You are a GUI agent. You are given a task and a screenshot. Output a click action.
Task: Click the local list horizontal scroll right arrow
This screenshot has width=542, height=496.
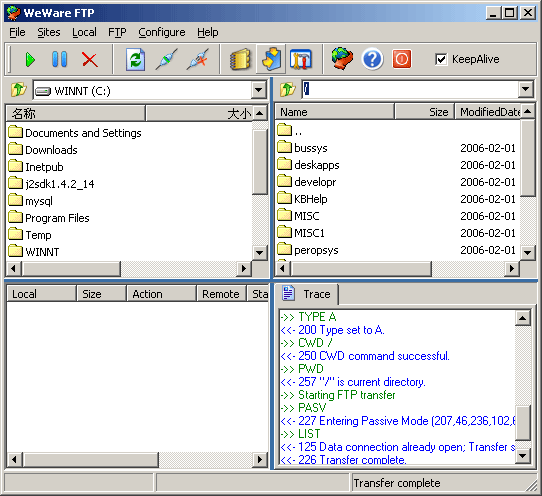244,269
